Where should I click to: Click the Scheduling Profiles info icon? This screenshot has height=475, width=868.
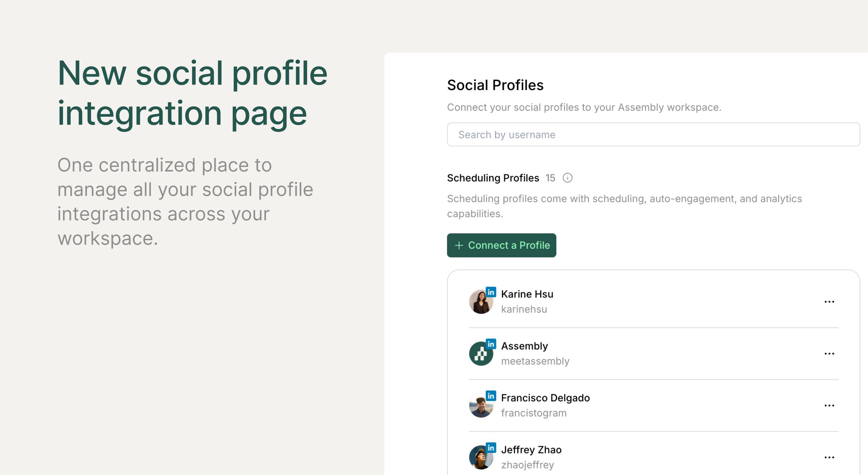(x=567, y=178)
